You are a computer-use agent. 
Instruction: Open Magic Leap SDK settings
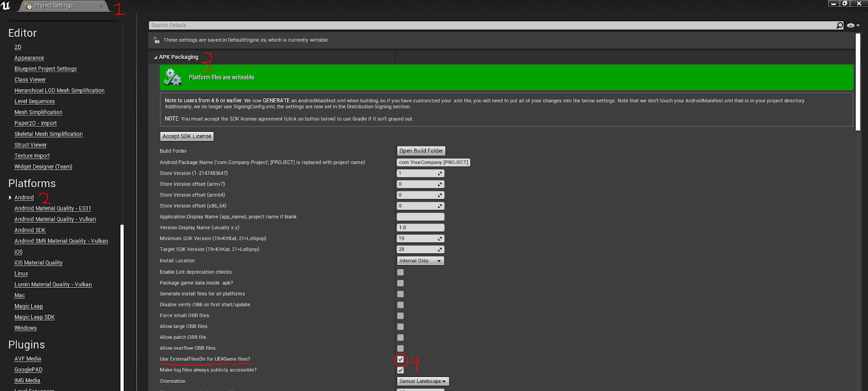35,317
